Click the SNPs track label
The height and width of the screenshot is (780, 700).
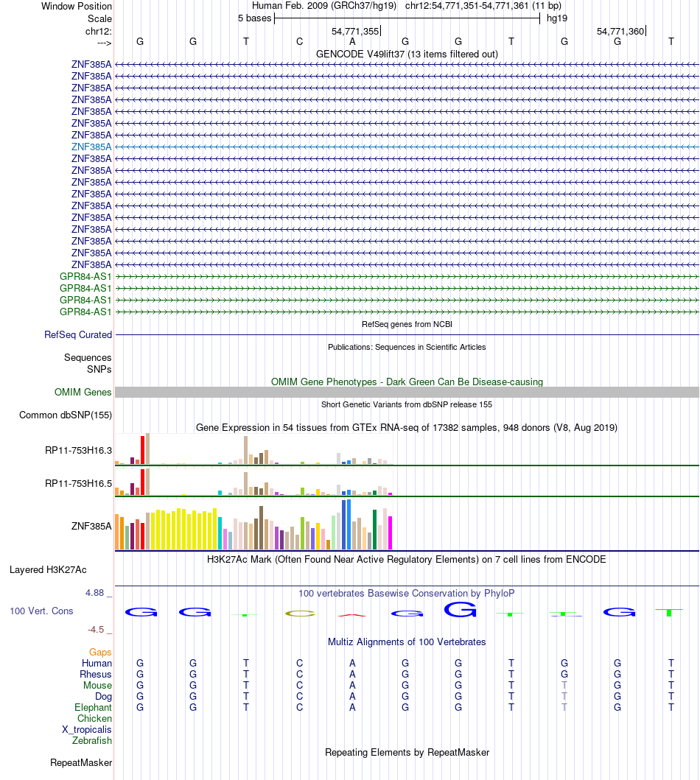pyautogui.click(x=99, y=370)
